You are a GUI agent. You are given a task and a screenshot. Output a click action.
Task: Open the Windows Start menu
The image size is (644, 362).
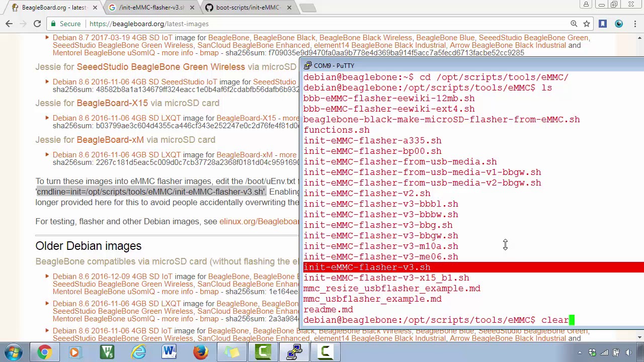14,352
